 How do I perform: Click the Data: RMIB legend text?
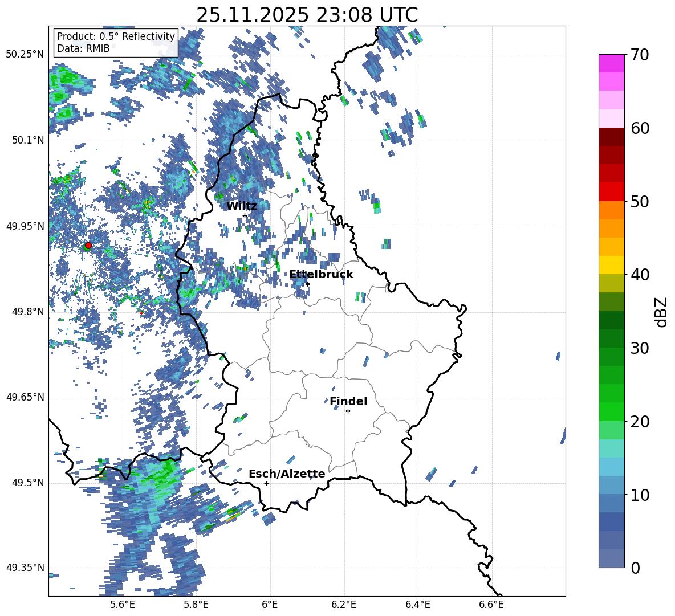83,48
